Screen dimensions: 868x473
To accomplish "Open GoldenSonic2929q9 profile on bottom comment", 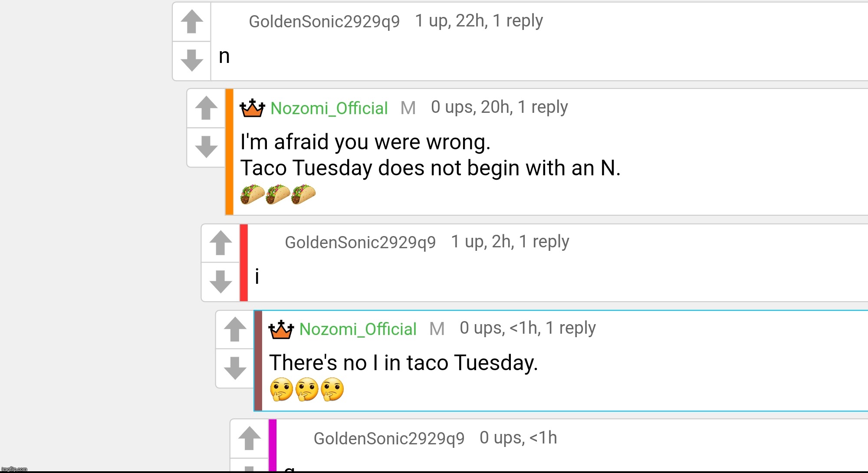I will (389, 438).
